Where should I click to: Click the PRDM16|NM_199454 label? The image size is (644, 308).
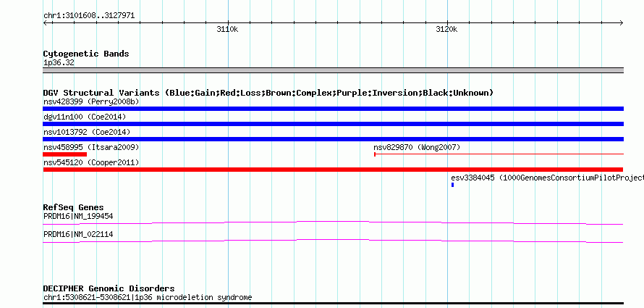click(78, 216)
